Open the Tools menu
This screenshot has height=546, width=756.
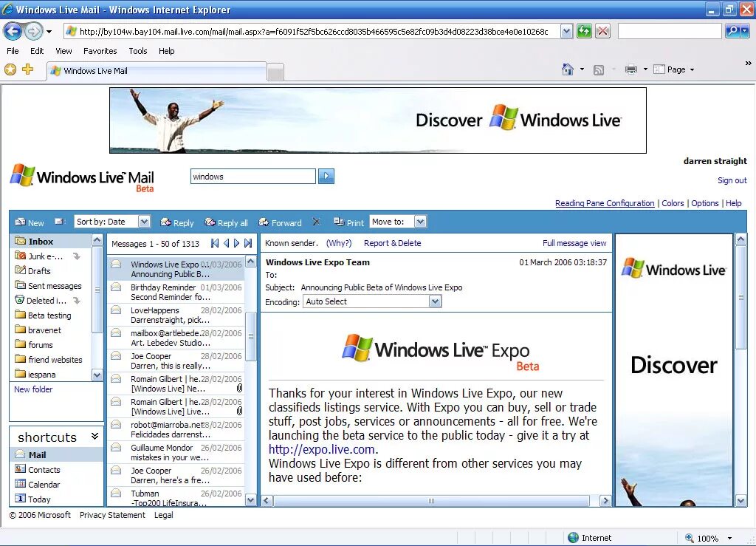tap(138, 51)
